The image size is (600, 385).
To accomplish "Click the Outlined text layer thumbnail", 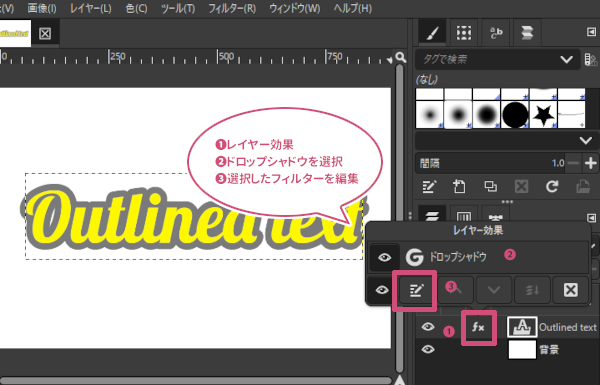I will [x=522, y=327].
